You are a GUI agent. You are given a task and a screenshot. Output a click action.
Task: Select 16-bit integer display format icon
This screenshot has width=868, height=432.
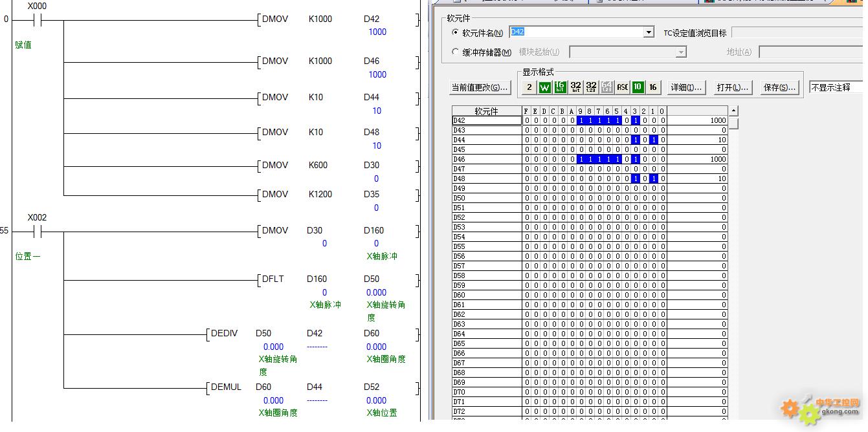(x=560, y=87)
